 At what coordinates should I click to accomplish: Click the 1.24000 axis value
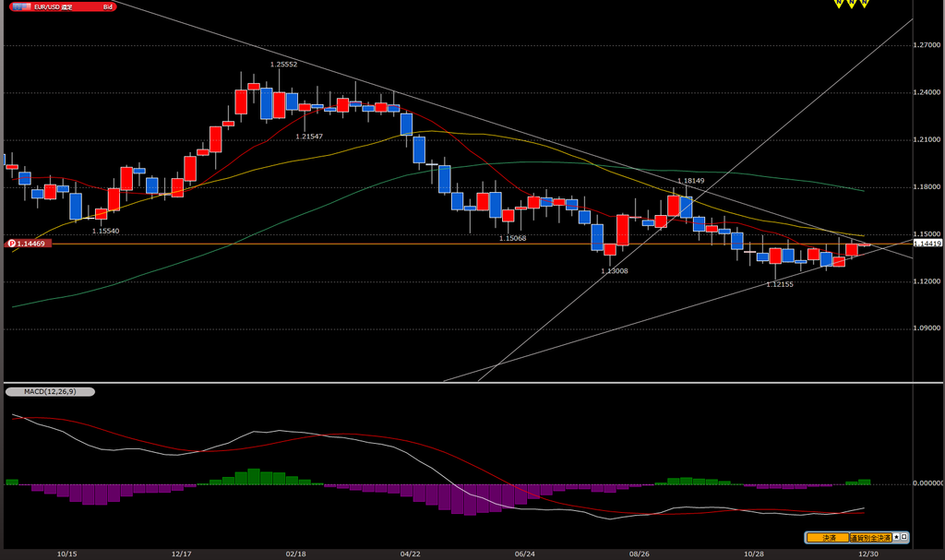tap(927, 92)
